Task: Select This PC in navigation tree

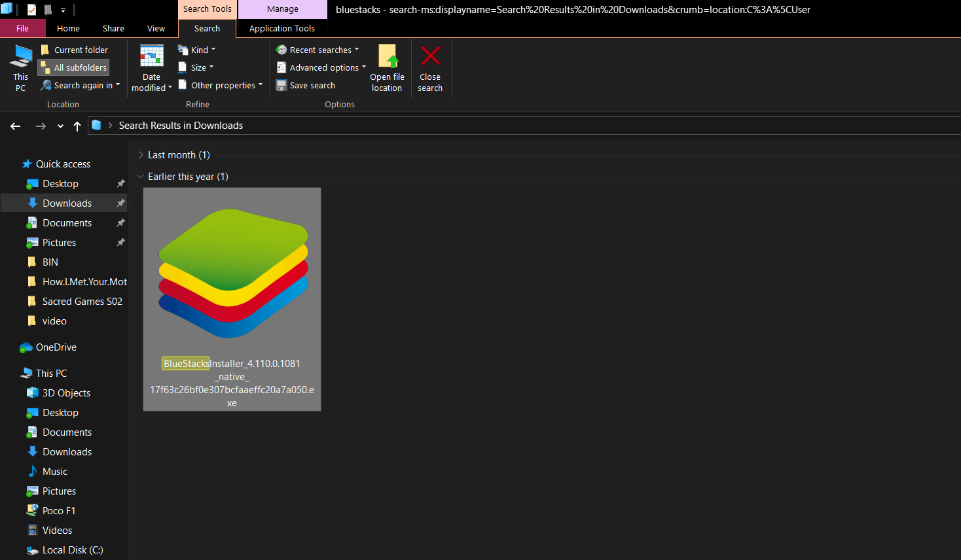Action: (51, 374)
